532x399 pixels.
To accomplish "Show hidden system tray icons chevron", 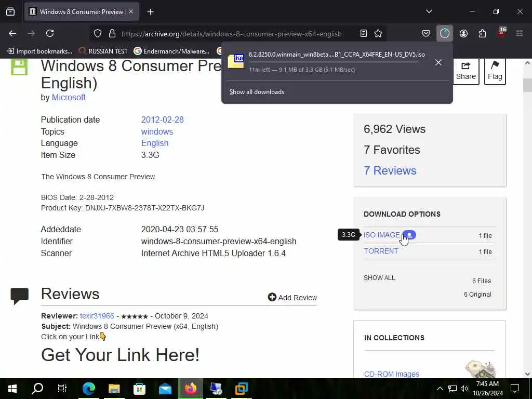I will pyautogui.click(x=440, y=389).
